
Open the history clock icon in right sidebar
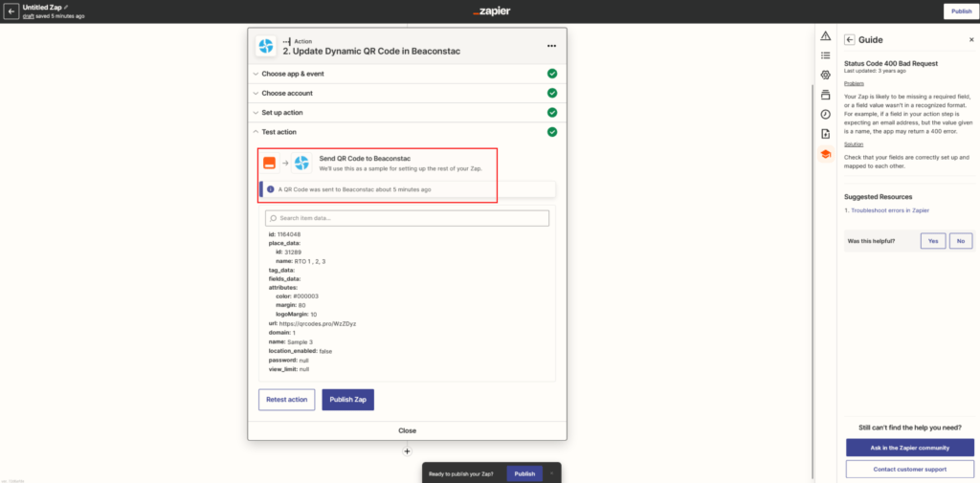coord(826,115)
